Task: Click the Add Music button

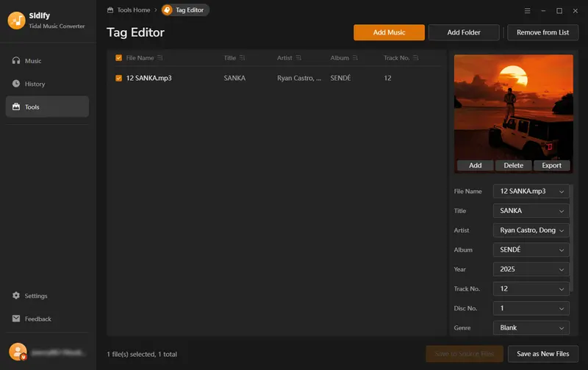Action: coord(389,32)
